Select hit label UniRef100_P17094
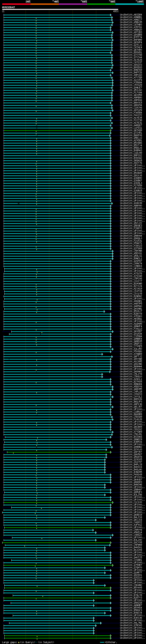The width and height of the screenshot is (146, 644). coord(131,93)
